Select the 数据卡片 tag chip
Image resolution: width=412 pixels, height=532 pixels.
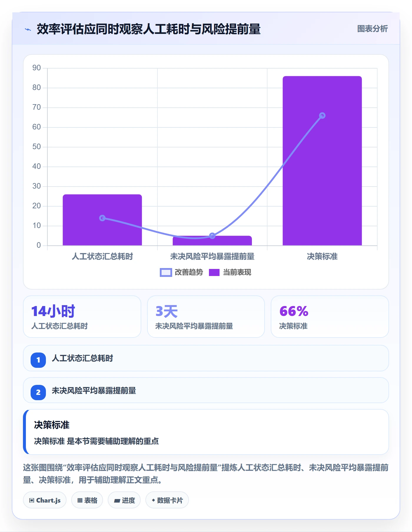click(167, 500)
